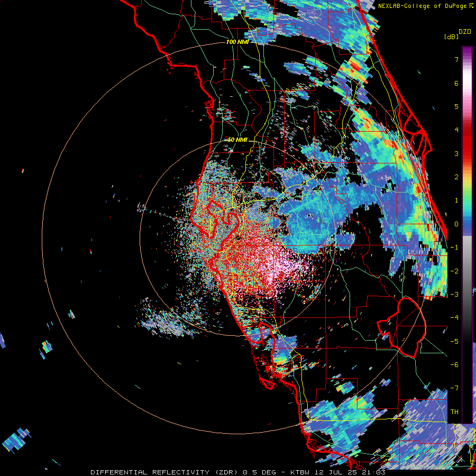Click the 4 value on color scale
Screen dimensions: 476x476
(456, 130)
